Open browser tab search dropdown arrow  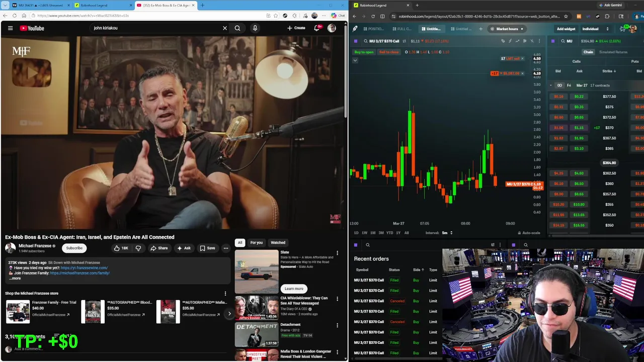5,5
